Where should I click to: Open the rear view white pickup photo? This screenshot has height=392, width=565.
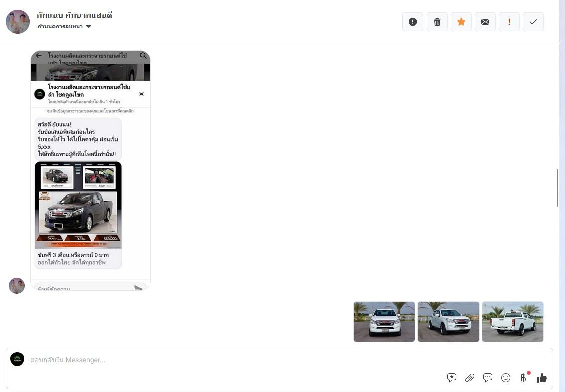point(512,322)
